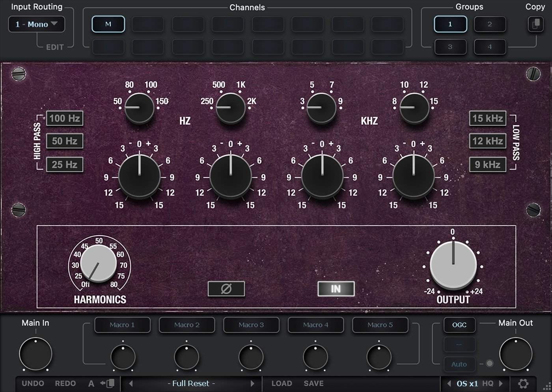Click the HARMONICS knob

coord(98,263)
